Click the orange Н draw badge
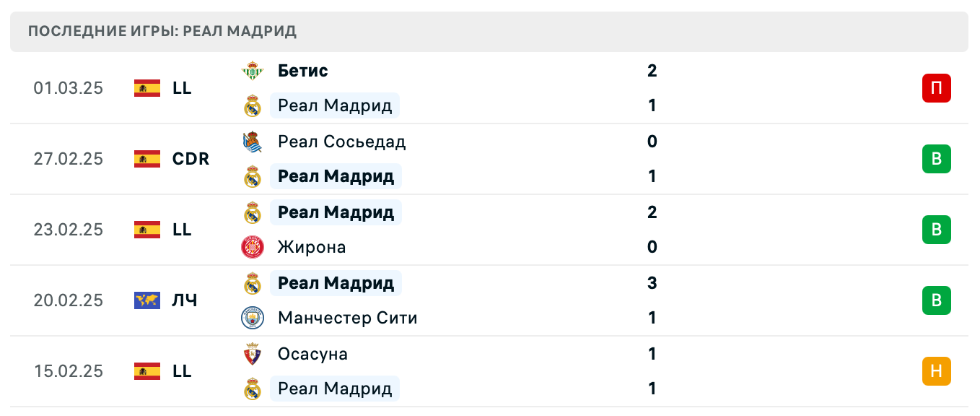The image size is (980, 416). tap(937, 371)
